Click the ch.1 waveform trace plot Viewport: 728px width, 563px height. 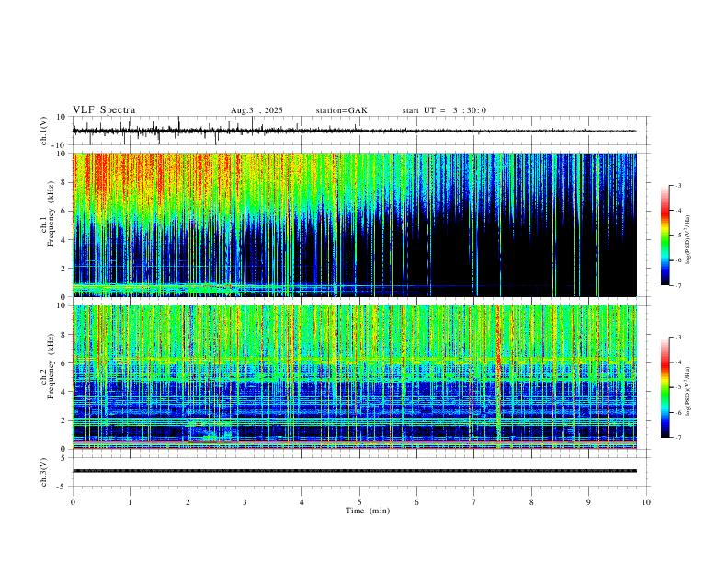pyautogui.click(x=354, y=131)
